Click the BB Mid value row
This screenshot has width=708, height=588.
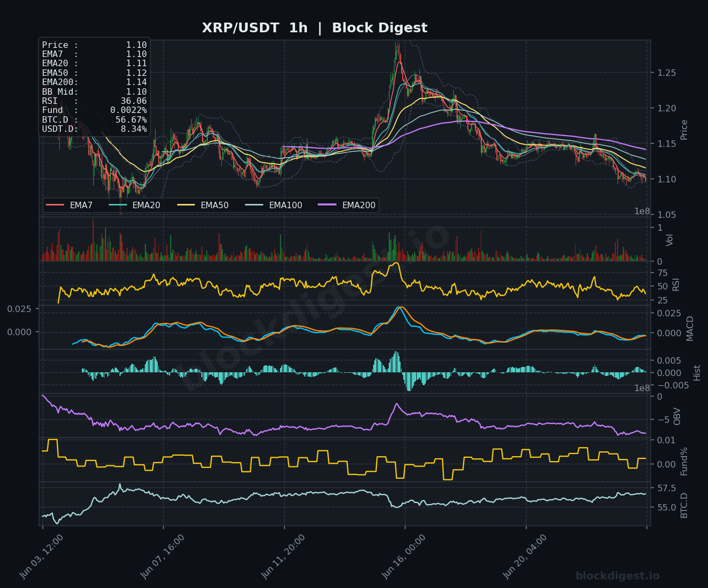pos(94,91)
